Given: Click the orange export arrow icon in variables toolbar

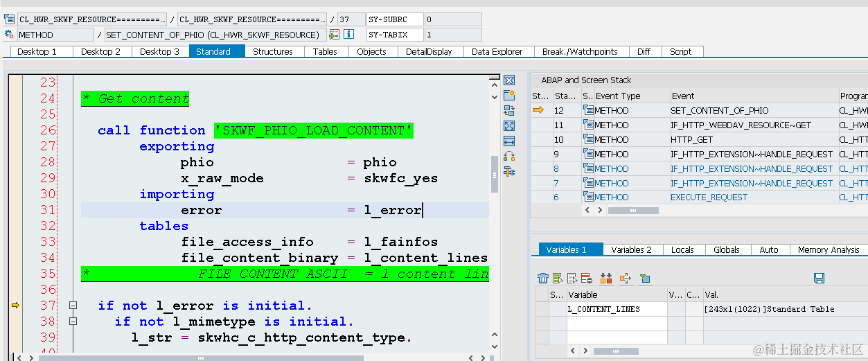Looking at the screenshot, I should tap(626, 279).
